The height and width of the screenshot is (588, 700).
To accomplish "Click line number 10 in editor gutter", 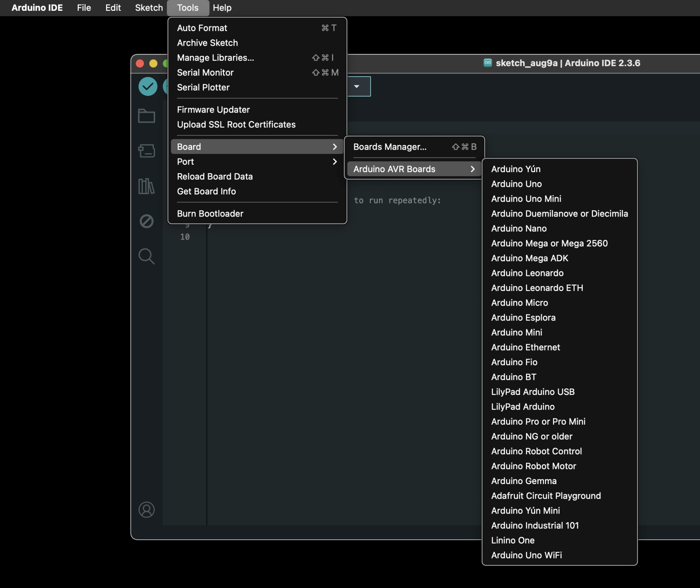I will coord(185,237).
